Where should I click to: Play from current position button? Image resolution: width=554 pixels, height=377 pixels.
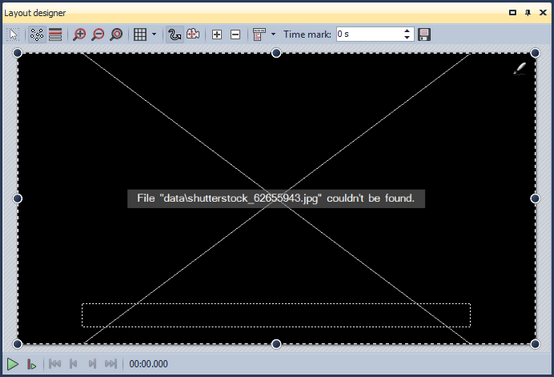pyautogui.click(x=31, y=364)
